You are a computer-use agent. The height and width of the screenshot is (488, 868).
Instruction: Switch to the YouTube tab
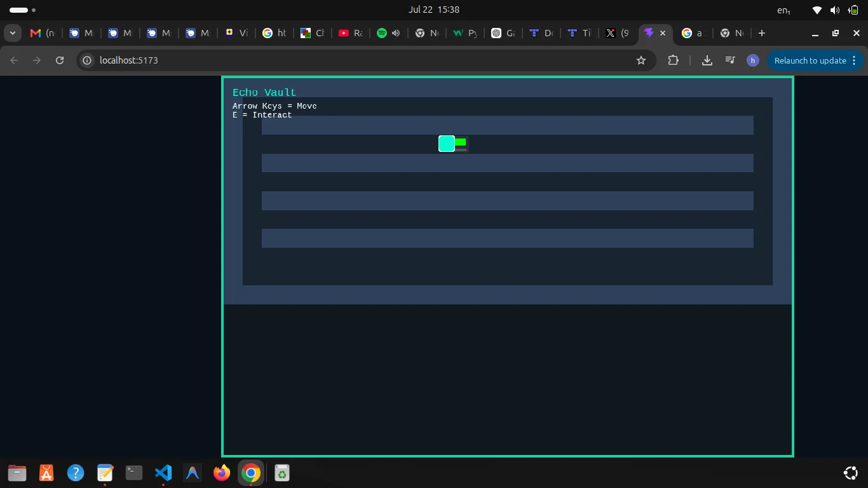pyautogui.click(x=350, y=33)
